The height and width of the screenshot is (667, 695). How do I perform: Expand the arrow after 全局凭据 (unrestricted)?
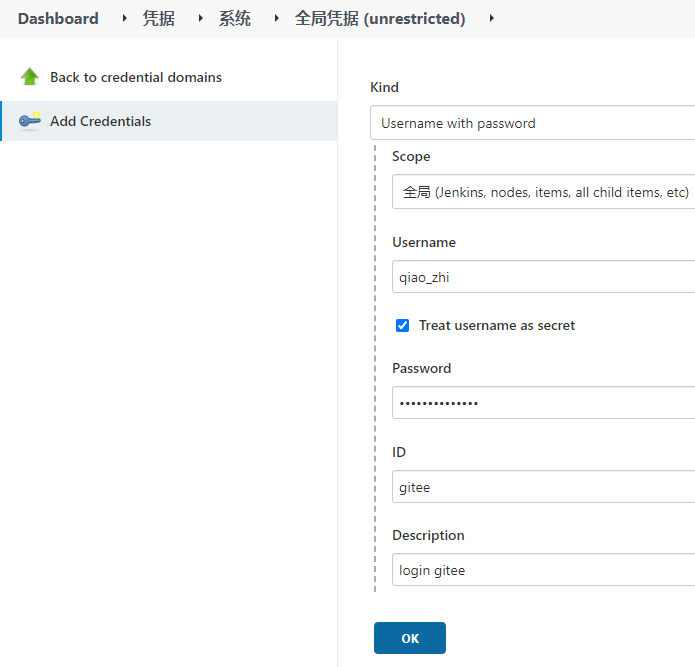(491, 18)
